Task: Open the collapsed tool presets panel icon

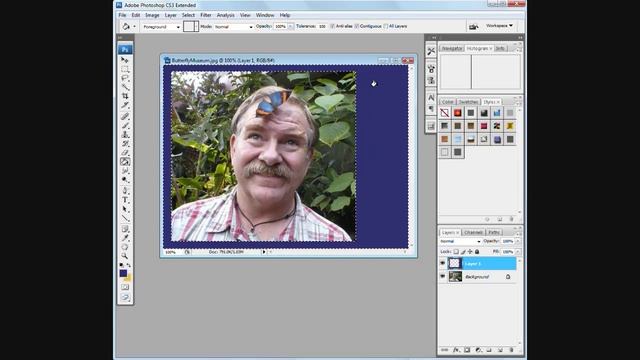Action: [431, 51]
